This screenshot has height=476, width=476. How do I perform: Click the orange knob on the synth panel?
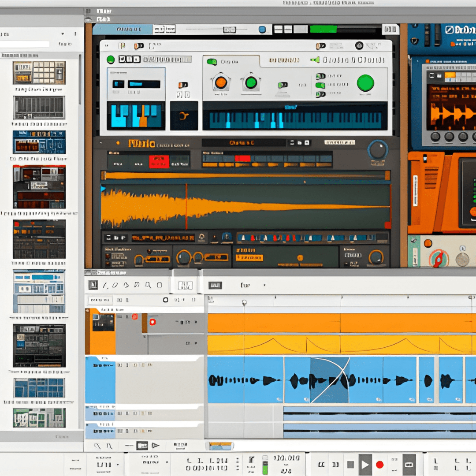[221, 82]
